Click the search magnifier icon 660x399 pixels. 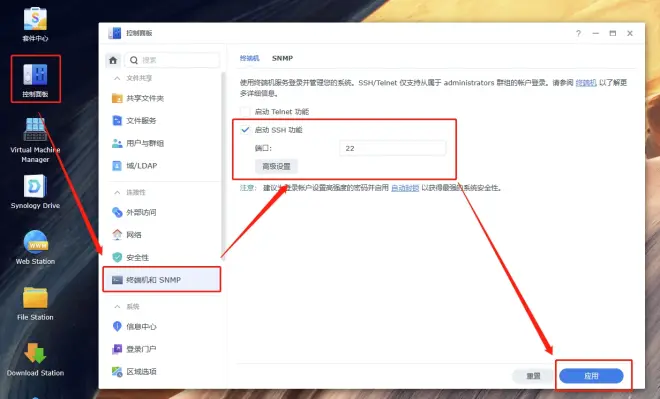(134, 60)
